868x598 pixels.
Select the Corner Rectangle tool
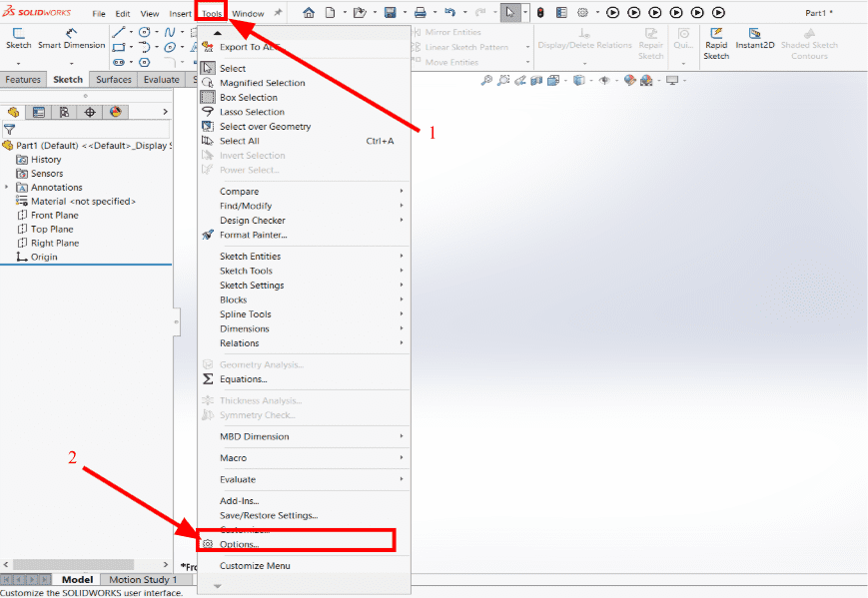pyautogui.click(x=119, y=47)
